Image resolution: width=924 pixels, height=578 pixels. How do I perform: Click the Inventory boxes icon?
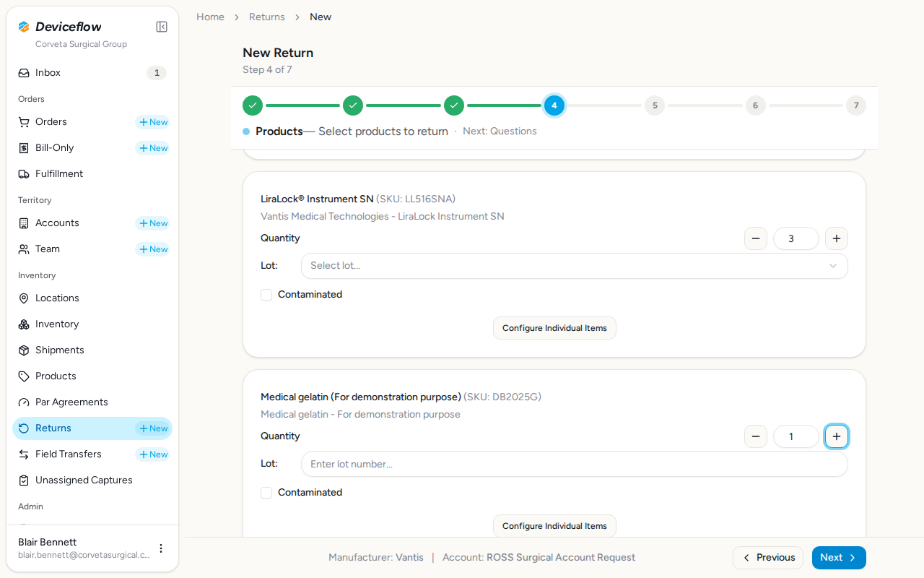tap(24, 324)
